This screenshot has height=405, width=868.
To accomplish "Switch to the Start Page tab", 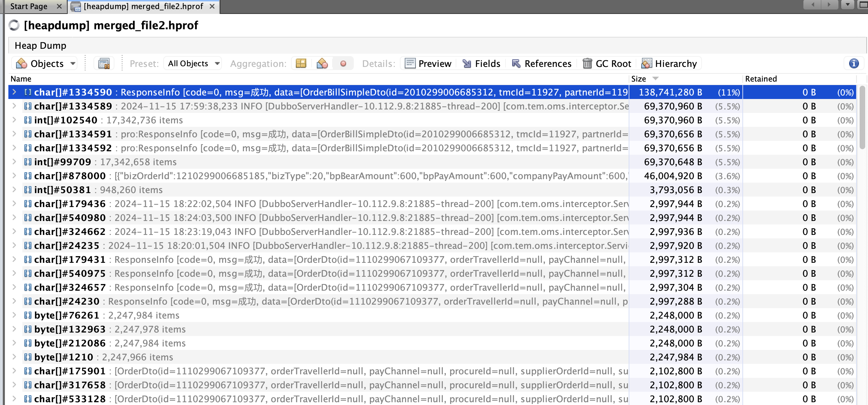I will [29, 6].
